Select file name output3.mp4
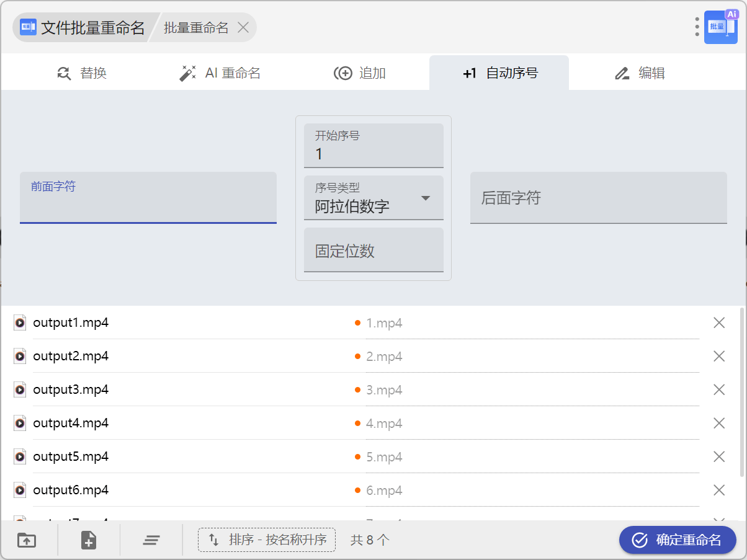747x560 pixels. (x=71, y=389)
